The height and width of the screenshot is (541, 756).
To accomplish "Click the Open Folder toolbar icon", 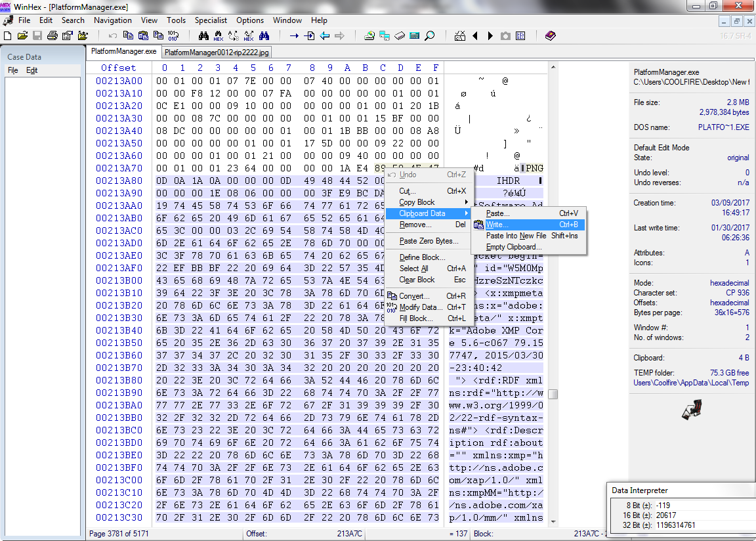I will (83, 35).
